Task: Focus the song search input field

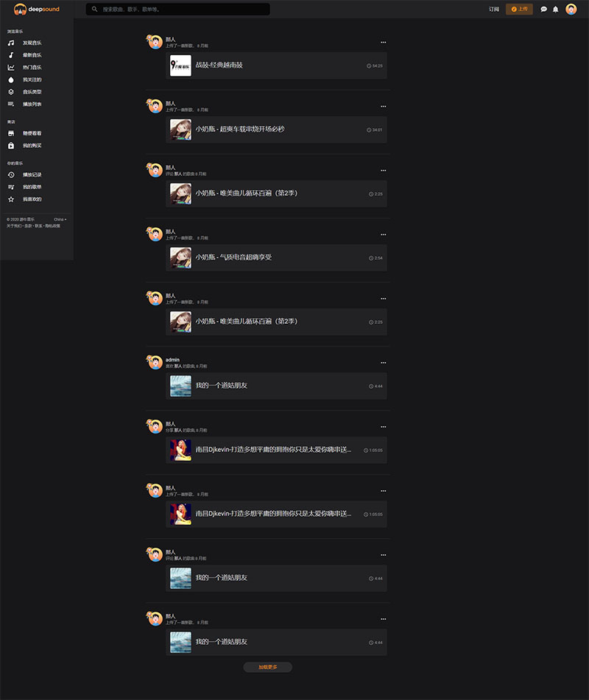Action: tap(177, 9)
